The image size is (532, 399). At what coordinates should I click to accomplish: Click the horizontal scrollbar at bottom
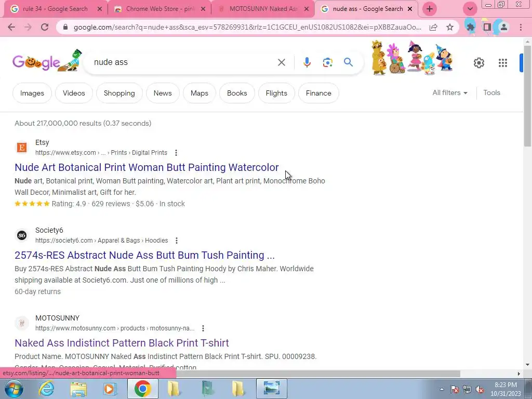(318, 374)
